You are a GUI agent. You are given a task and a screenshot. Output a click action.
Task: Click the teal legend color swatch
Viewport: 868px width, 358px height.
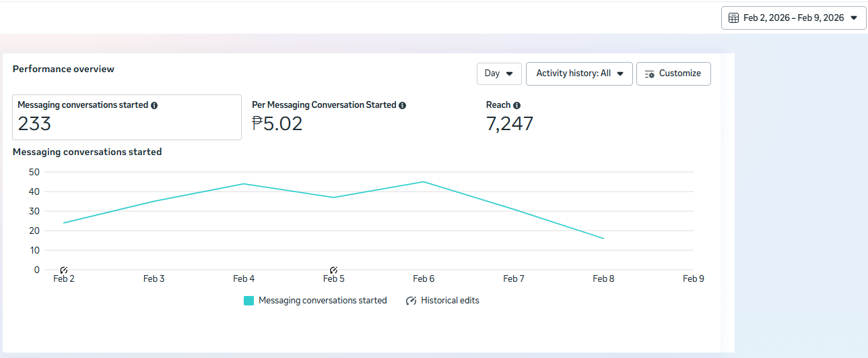pos(248,301)
